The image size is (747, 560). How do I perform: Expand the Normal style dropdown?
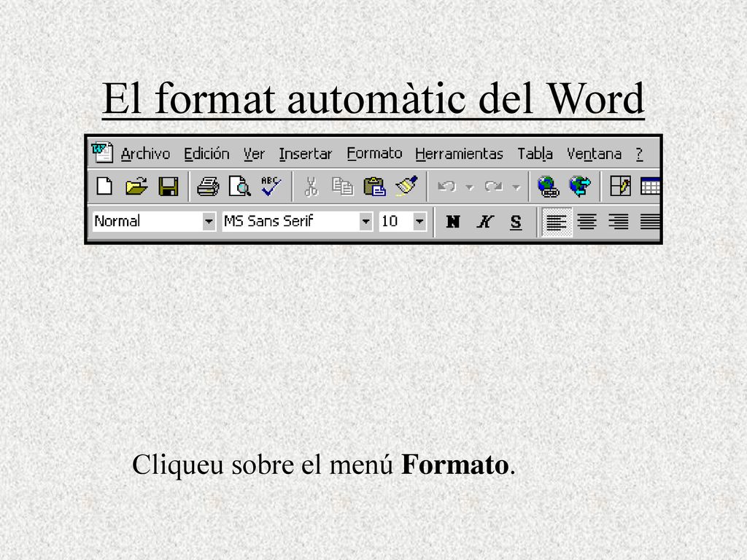(x=209, y=222)
